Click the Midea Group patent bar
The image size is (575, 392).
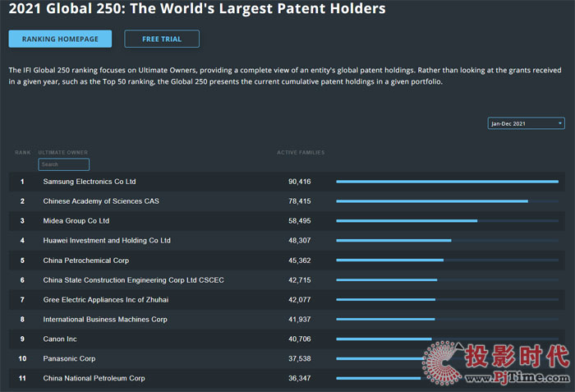click(x=407, y=221)
